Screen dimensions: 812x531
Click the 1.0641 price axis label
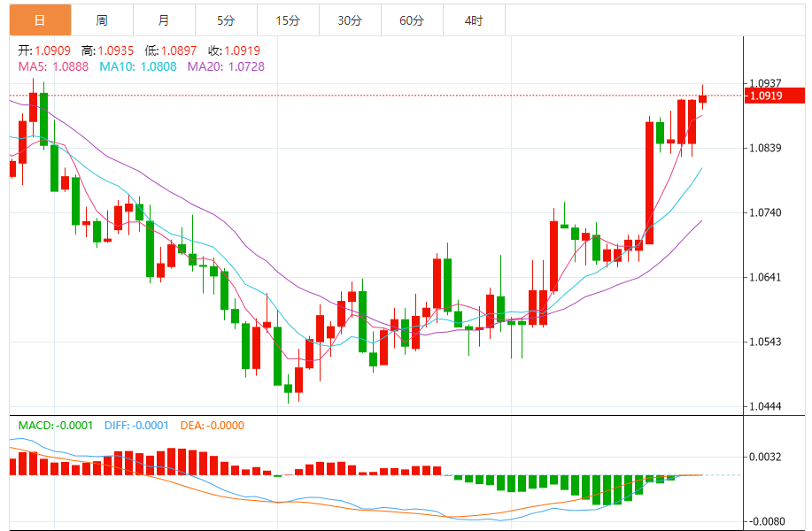click(x=765, y=277)
